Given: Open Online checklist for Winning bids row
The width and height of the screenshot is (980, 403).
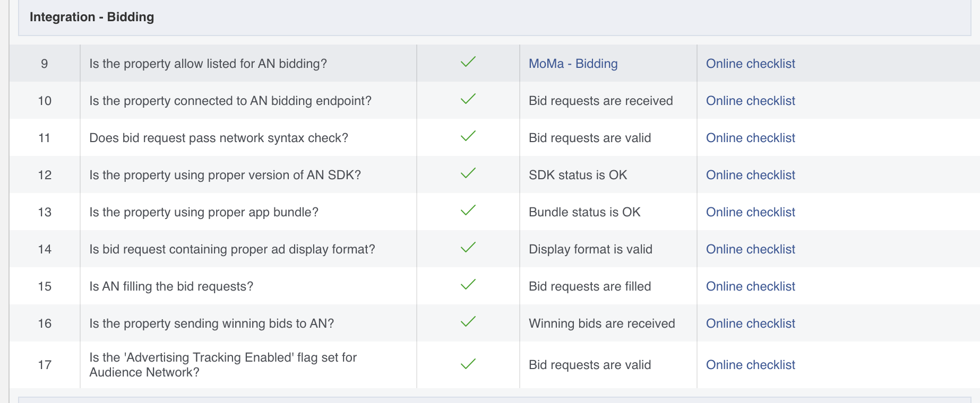Looking at the screenshot, I should click(750, 323).
